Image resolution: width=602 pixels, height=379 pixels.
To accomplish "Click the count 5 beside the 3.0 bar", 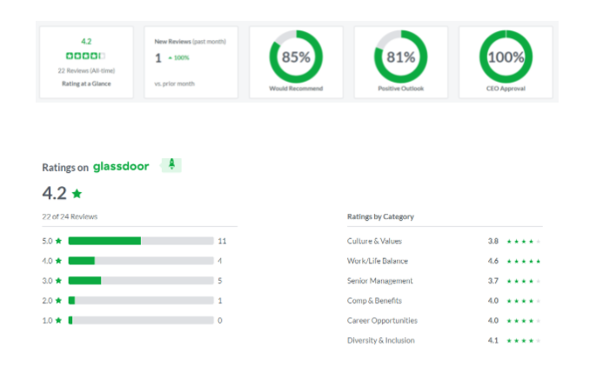I will [220, 281].
